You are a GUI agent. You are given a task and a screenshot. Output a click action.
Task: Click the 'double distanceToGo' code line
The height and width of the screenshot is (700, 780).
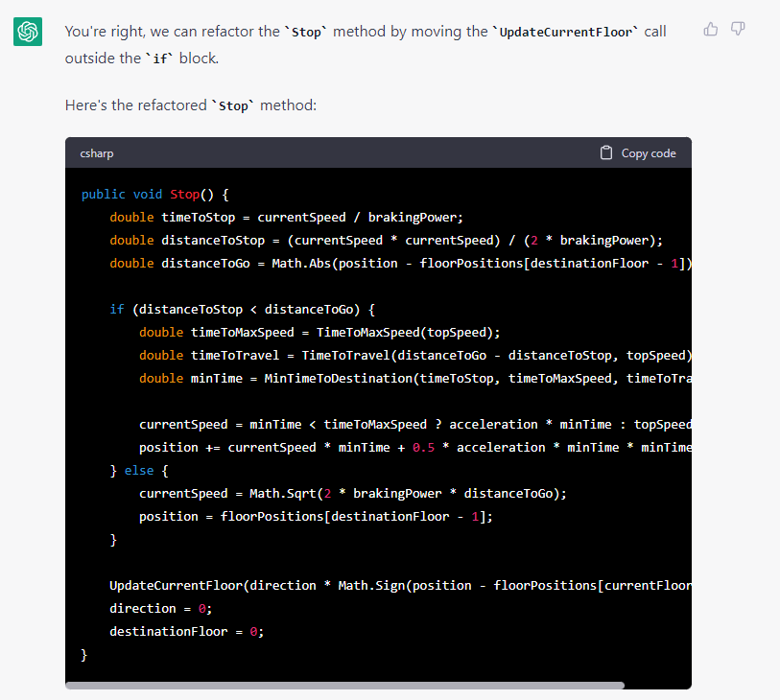(400, 263)
